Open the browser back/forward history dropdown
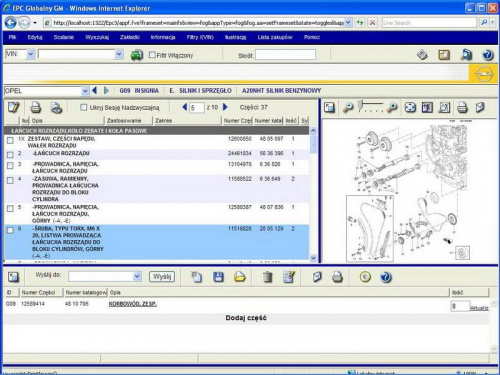The image size is (500, 375). coord(35,23)
